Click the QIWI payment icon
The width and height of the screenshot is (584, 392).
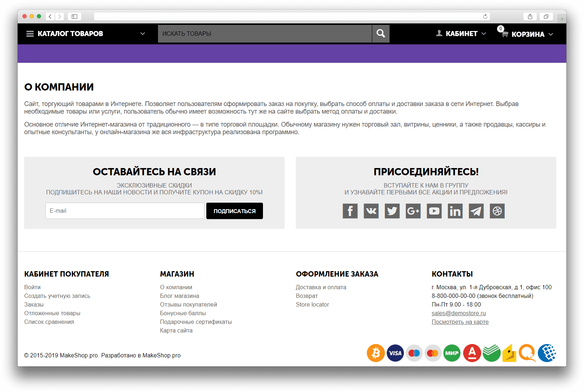528,353
